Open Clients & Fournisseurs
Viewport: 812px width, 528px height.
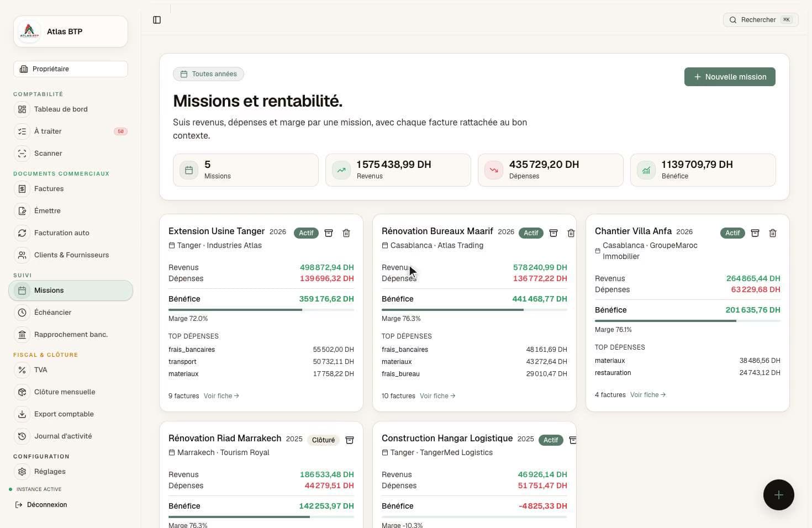point(71,255)
